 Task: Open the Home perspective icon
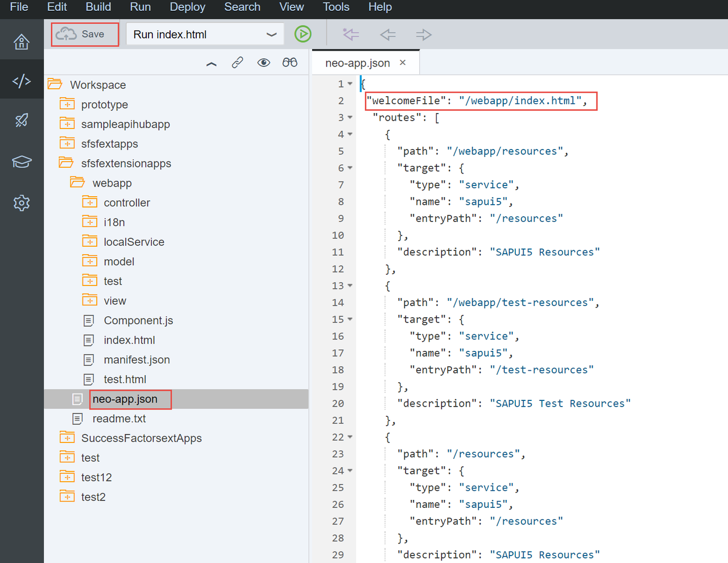tap(22, 42)
